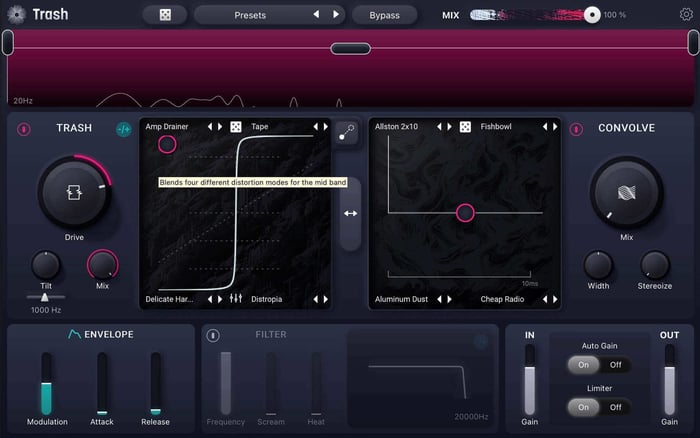
Task: Select next mode for Delicate Har... slot
Action: point(220,299)
